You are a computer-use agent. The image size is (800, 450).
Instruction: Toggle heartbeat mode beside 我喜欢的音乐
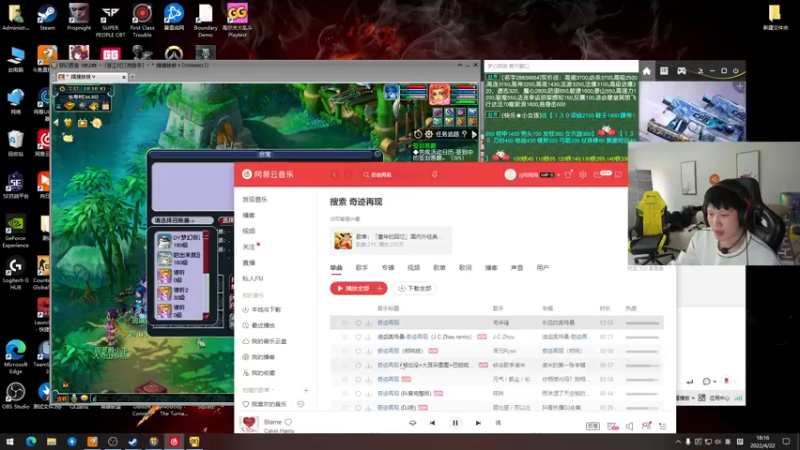point(301,404)
